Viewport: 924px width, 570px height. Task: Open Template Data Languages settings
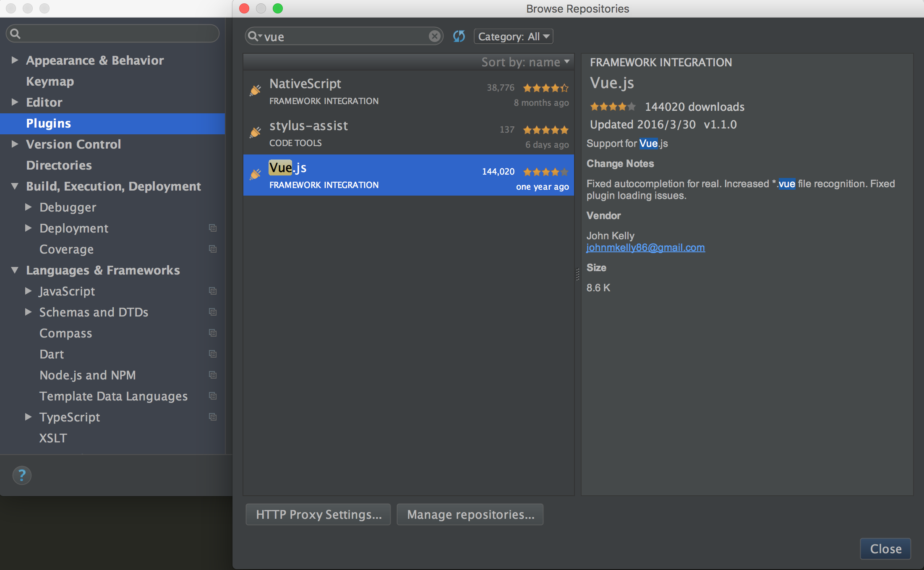click(x=112, y=396)
